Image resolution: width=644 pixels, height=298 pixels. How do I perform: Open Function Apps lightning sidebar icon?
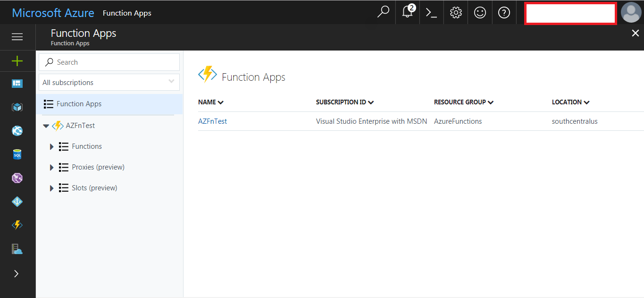(17, 225)
